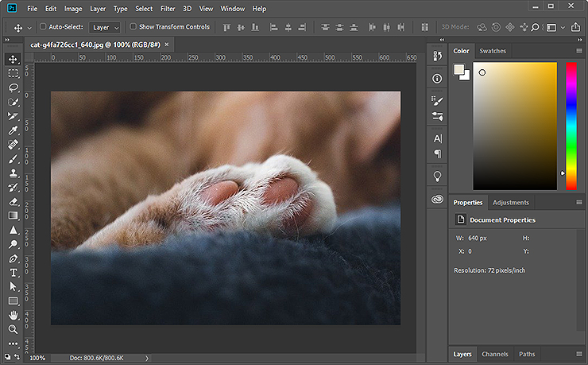The height and width of the screenshot is (365, 588).
Task: Select the Path Selection tool
Action: [14, 287]
